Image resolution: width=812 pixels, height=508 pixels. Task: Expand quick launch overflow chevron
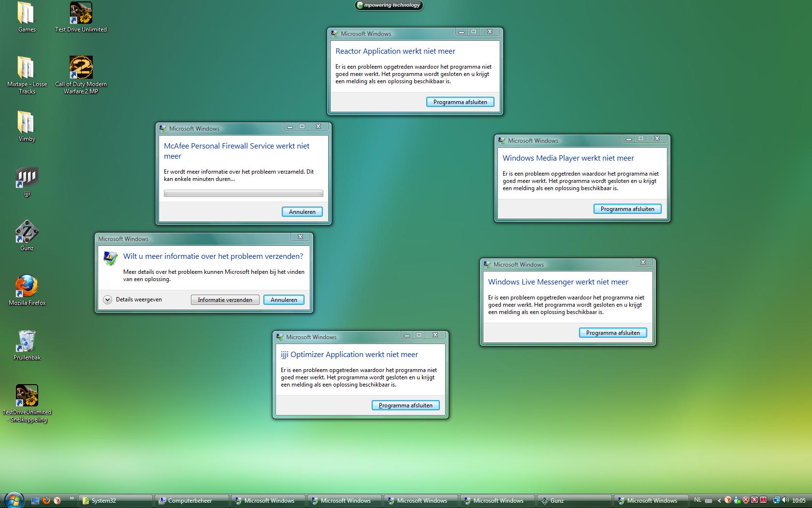click(x=72, y=498)
